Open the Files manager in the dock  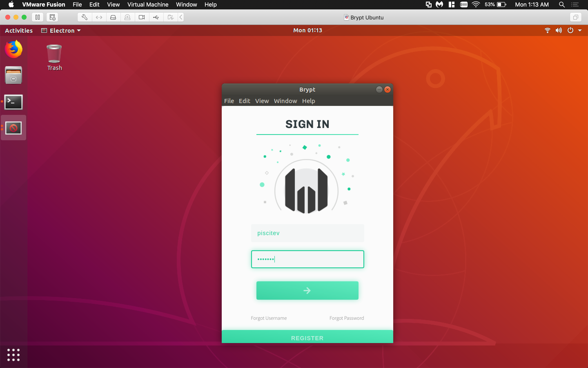tap(13, 75)
